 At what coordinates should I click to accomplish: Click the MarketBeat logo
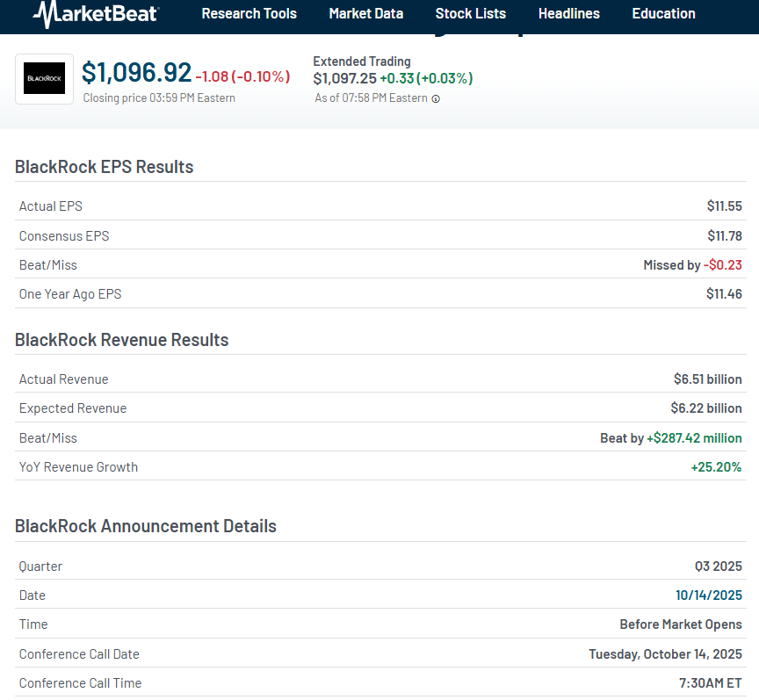(x=96, y=14)
